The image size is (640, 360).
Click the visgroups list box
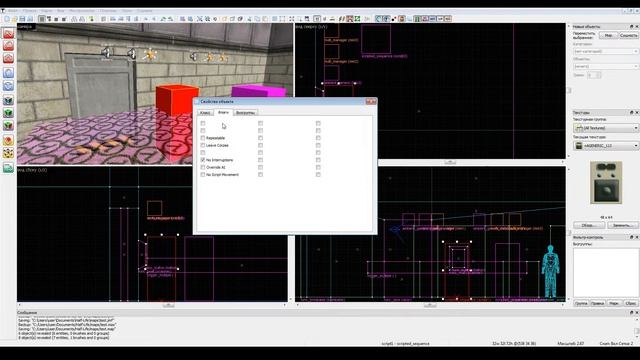click(606, 272)
